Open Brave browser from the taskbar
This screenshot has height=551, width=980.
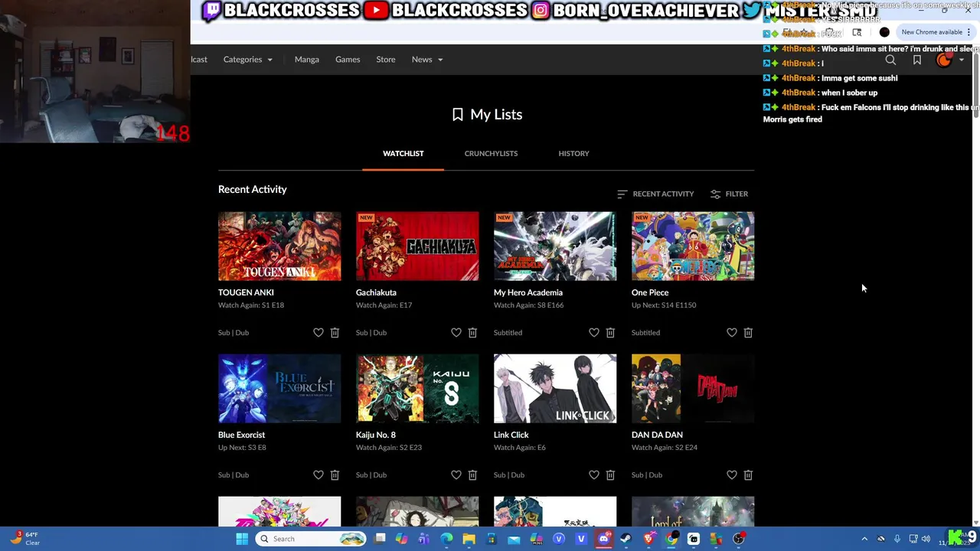point(648,539)
